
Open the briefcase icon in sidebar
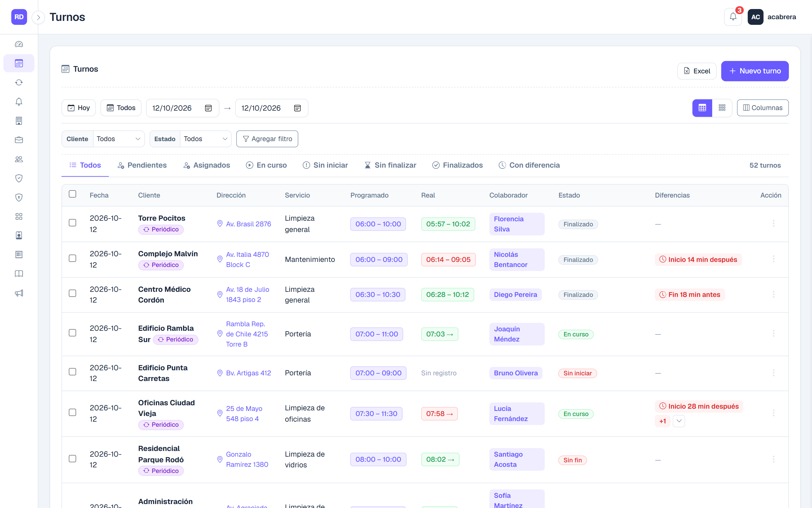pos(19,140)
